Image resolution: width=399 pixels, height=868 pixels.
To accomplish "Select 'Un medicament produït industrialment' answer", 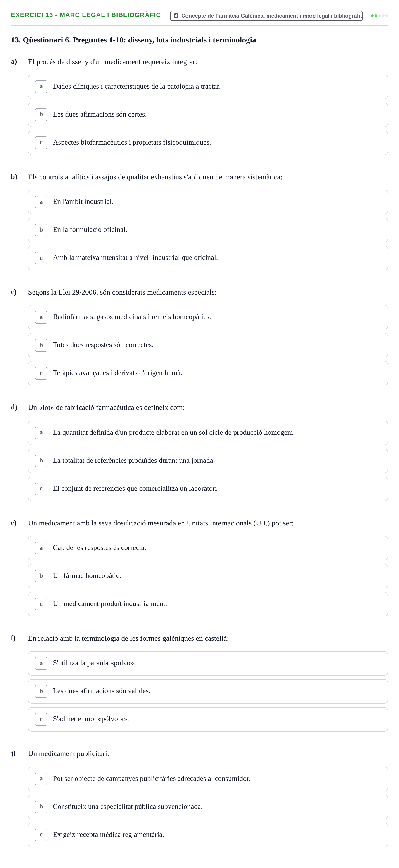I will [208, 604].
